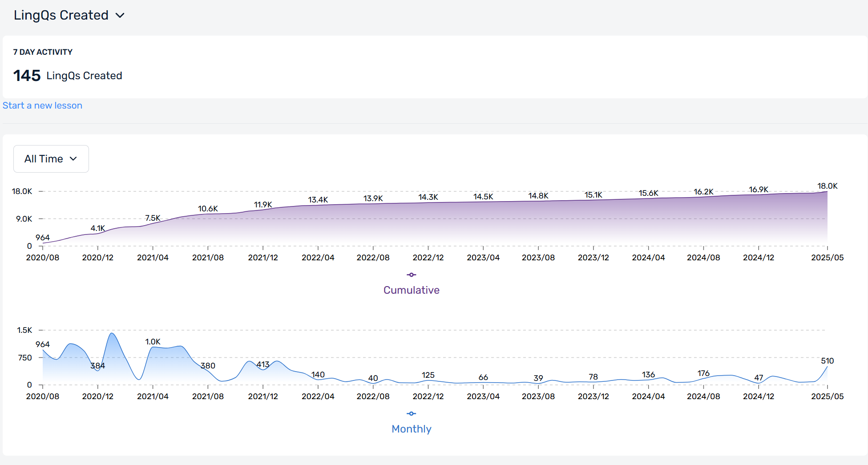
Task: Open the LingQs Created metric dropdown
Action: (x=69, y=15)
